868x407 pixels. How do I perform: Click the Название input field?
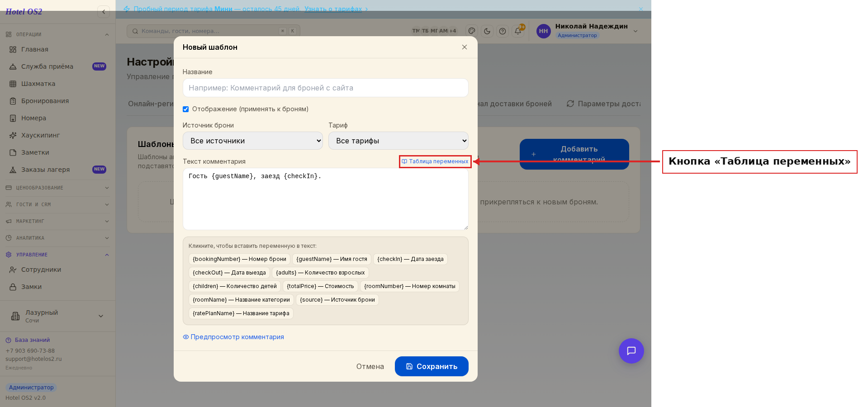[x=326, y=88]
